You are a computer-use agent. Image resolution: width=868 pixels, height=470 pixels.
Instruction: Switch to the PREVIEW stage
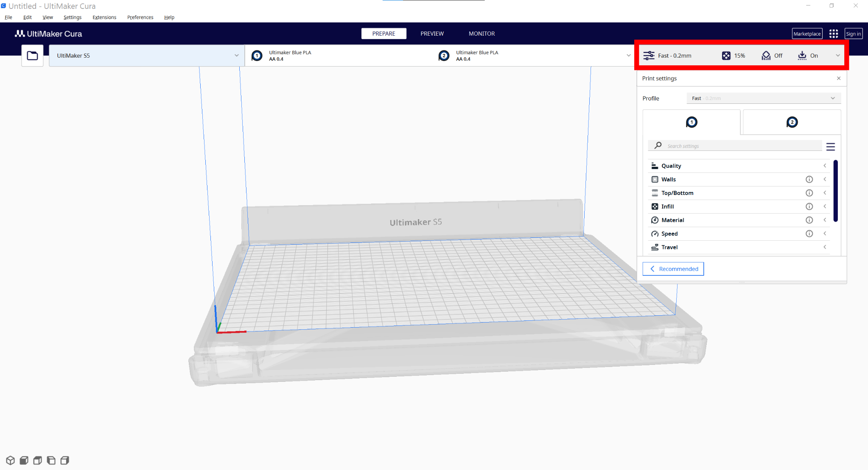(x=432, y=33)
